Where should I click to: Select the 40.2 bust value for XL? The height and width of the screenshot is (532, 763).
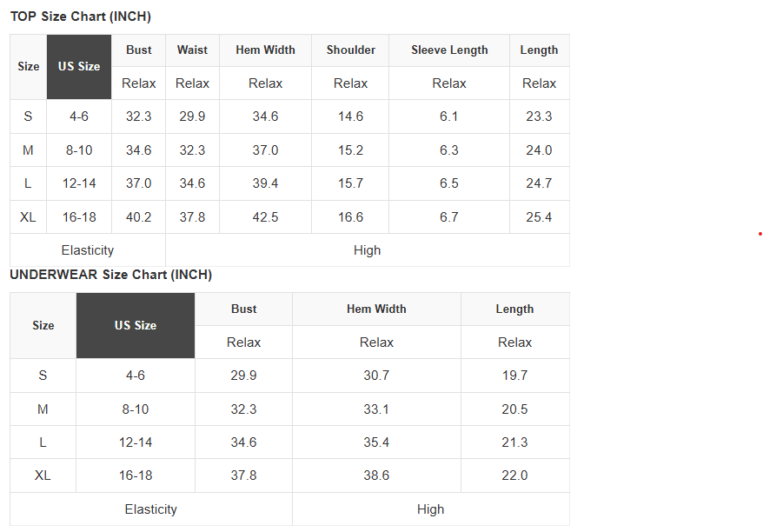click(x=139, y=217)
